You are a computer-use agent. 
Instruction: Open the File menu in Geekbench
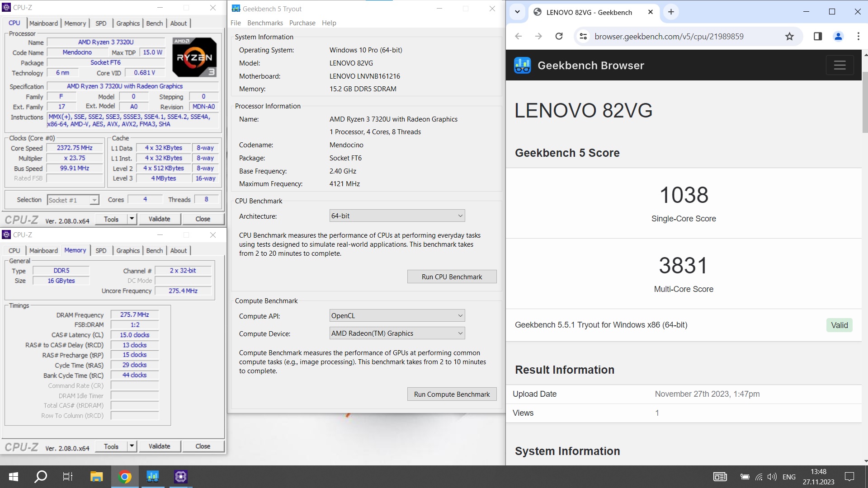click(x=236, y=23)
